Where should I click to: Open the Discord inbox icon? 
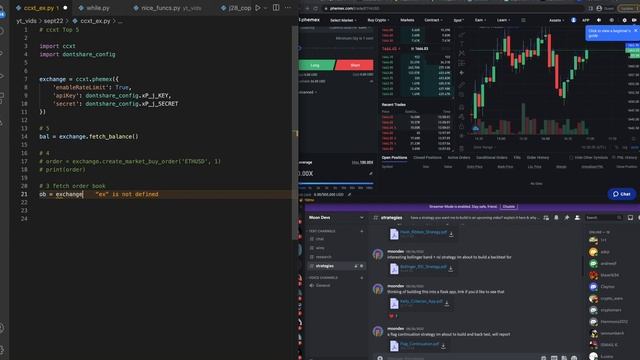[630, 218]
